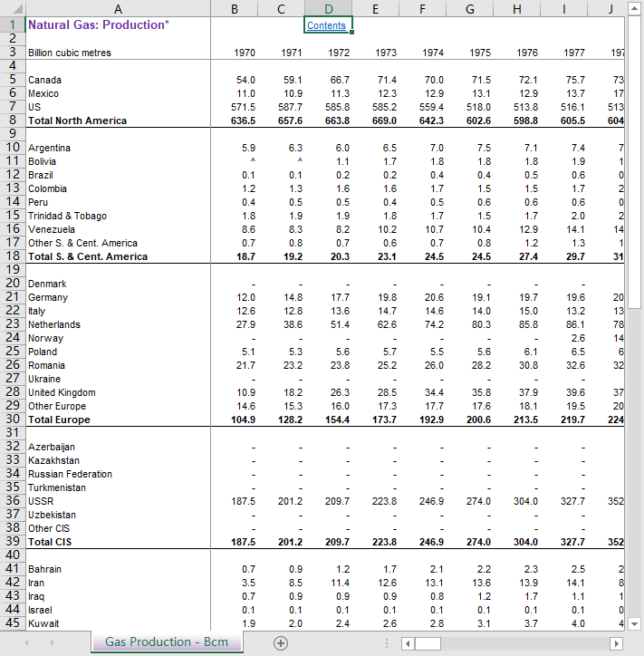
Task: Select row 30 header
Action: (x=13, y=420)
